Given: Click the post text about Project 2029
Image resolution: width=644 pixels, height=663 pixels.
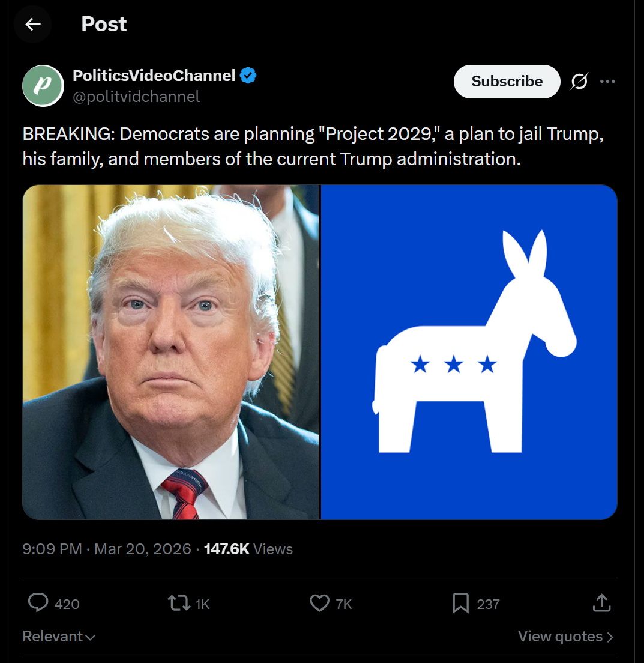Looking at the screenshot, I should [x=312, y=147].
